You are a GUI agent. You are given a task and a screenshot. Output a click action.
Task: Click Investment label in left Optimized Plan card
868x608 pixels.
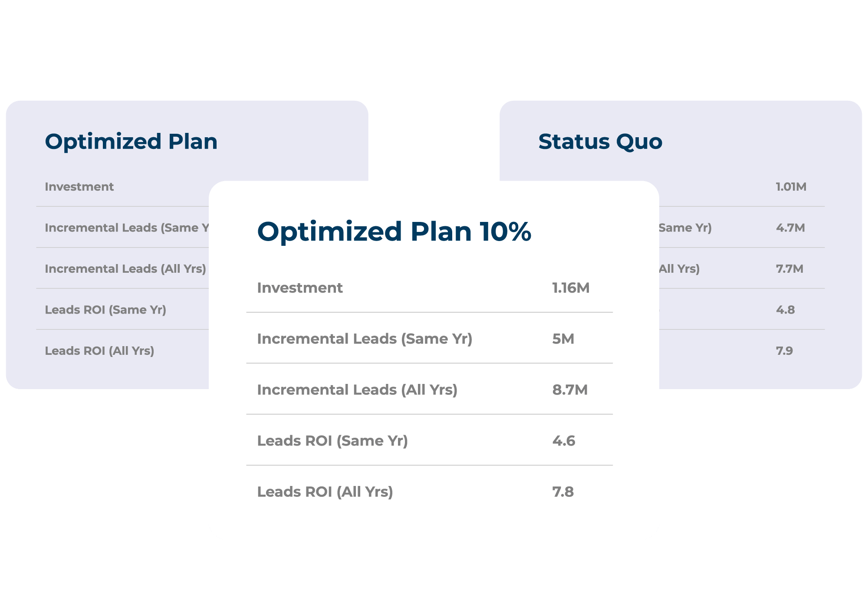point(79,187)
